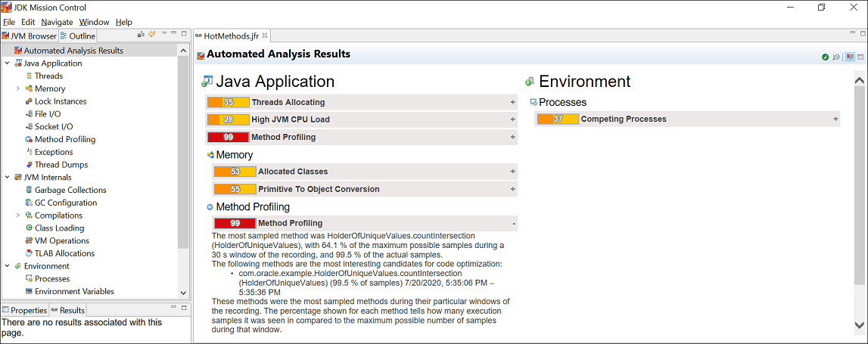Expand the Memory tree node
Viewport: 868px width, 344px height.
(x=17, y=88)
